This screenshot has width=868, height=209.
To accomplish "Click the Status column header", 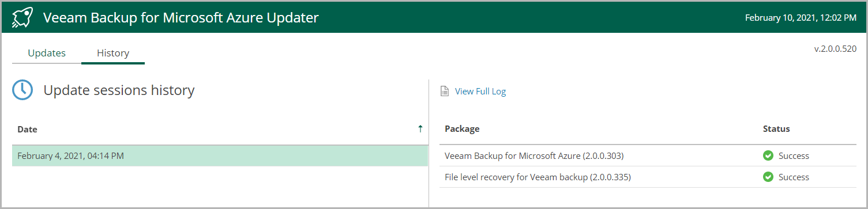I will click(x=776, y=128).
